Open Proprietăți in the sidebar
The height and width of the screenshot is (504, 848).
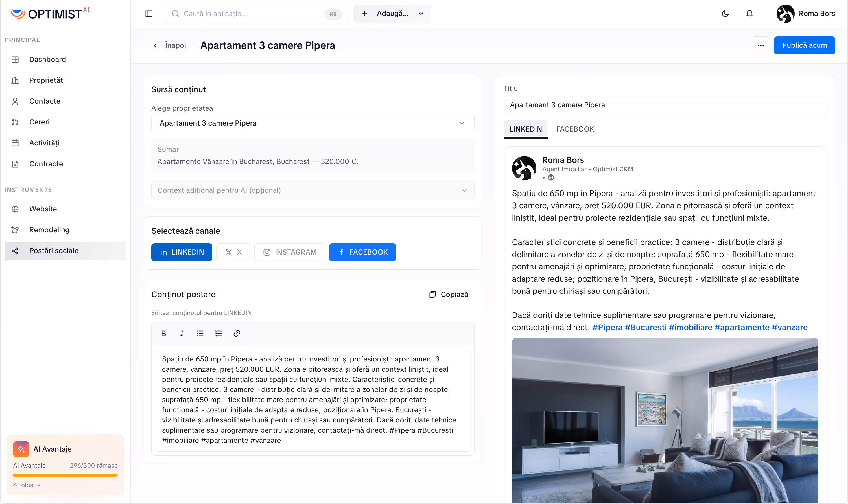tap(47, 80)
